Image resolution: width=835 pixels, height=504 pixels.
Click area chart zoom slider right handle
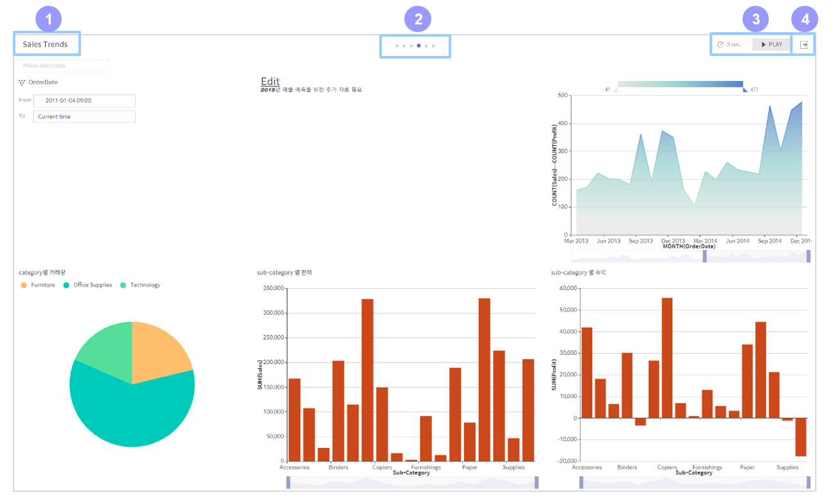[809, 256]
